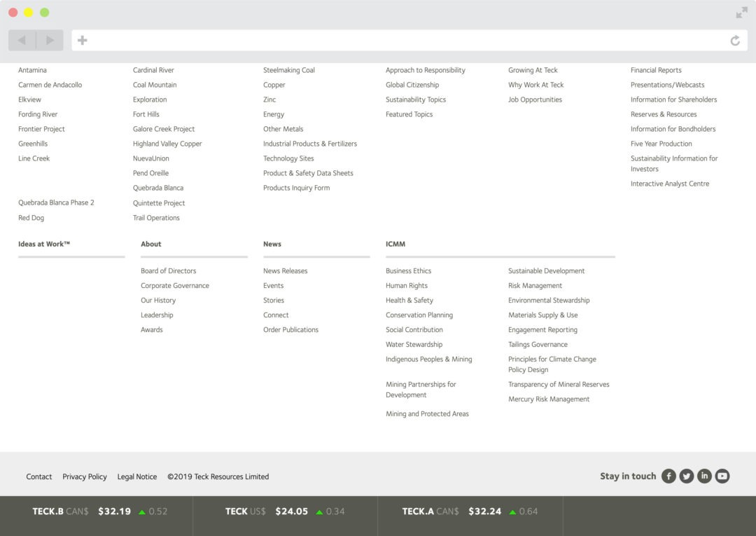
Task: View the Tailings Governance page
Action: tap(538, 344)
